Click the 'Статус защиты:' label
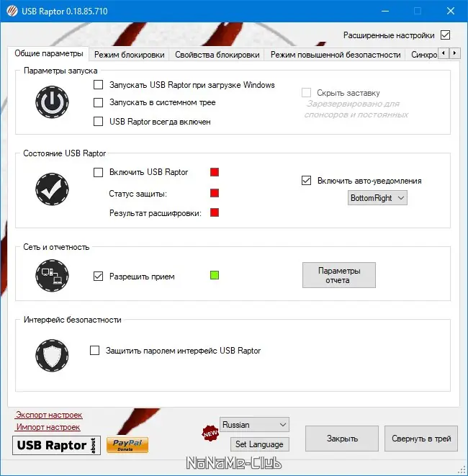 [138, 194]
